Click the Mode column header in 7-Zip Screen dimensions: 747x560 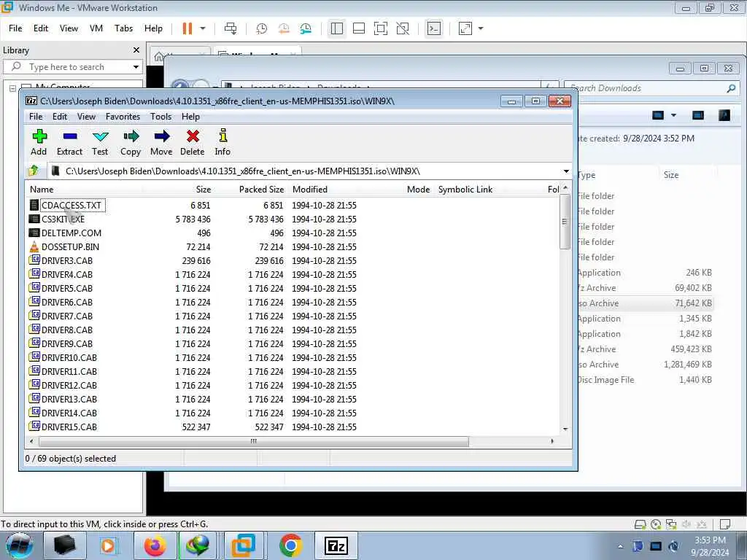point(418,189)
